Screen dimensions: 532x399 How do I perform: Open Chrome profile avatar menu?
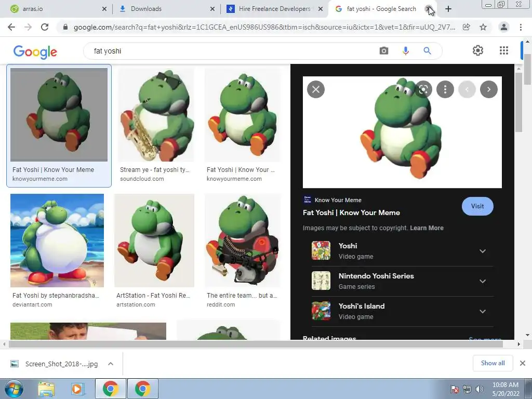pos(504,27)
